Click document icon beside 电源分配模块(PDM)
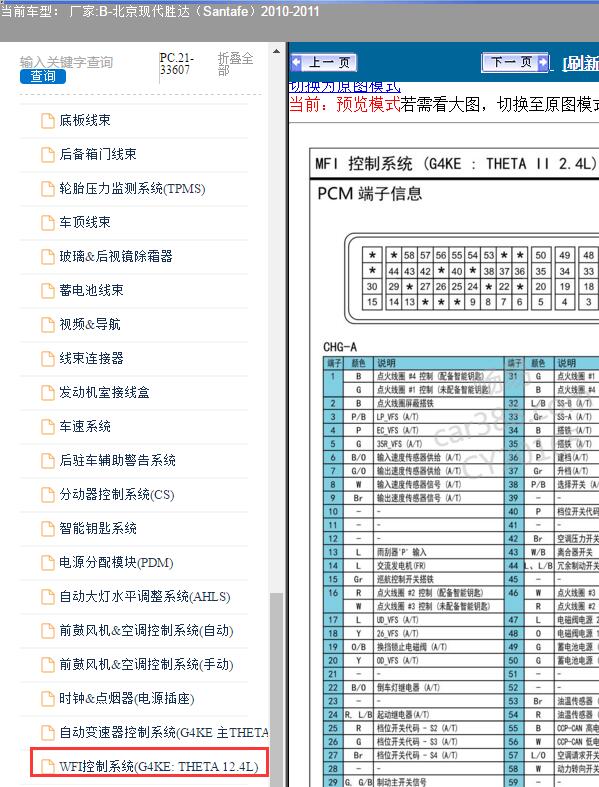This screenshot has height=787, width=599. tap(48, 563)
